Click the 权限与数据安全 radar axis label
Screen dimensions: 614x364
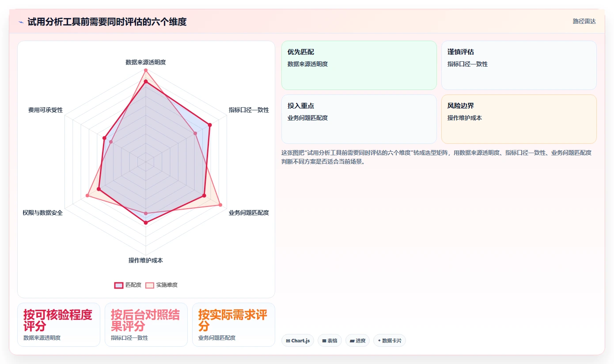tap(43, 213)
